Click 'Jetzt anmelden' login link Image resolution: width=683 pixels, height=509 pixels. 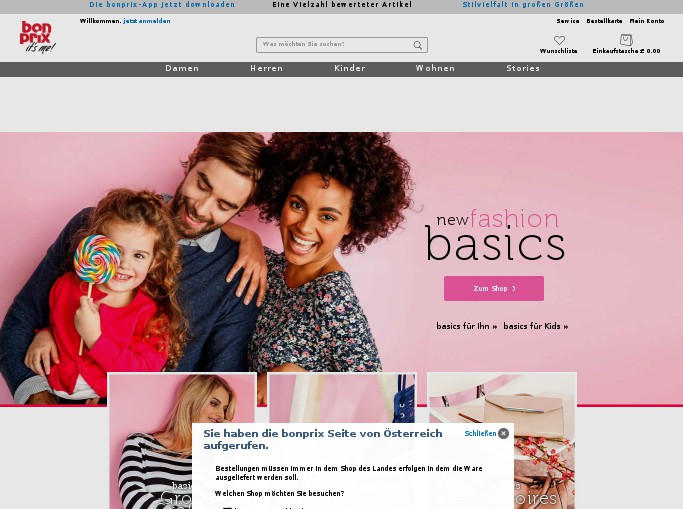(147, 21)
